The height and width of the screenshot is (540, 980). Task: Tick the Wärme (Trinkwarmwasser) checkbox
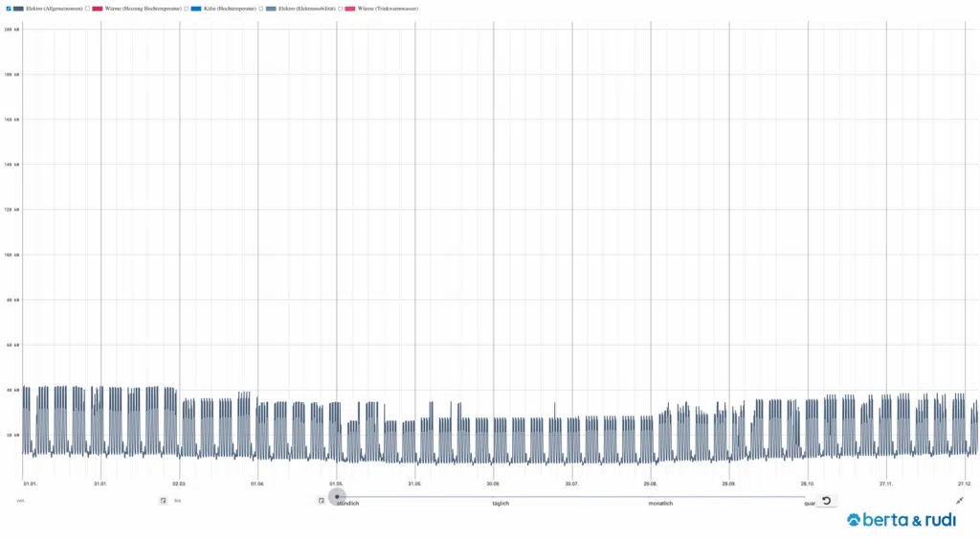tap(340, 9)
